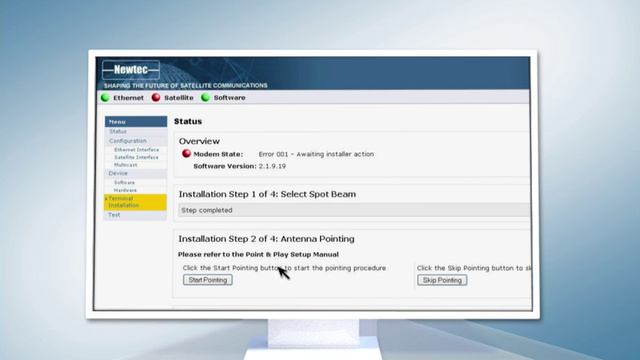Select Terminal Installation in the menu
The image size is (640, 360).
136,202
